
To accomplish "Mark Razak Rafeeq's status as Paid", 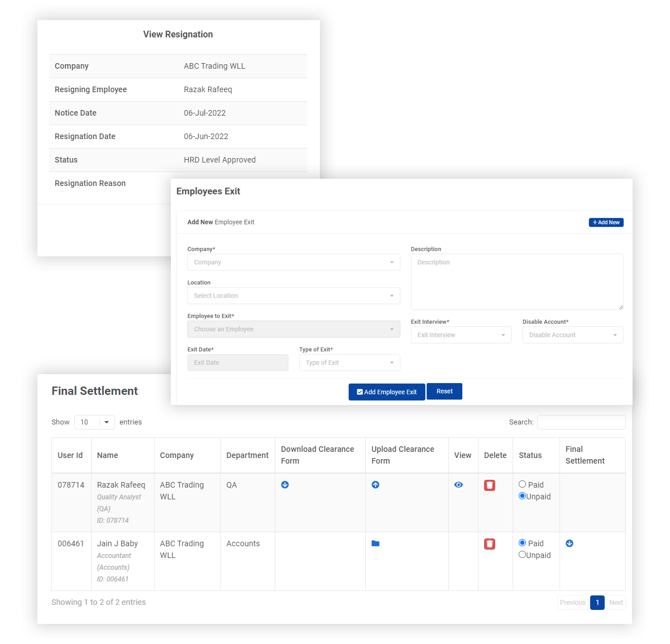I will (x=523, y=484).
